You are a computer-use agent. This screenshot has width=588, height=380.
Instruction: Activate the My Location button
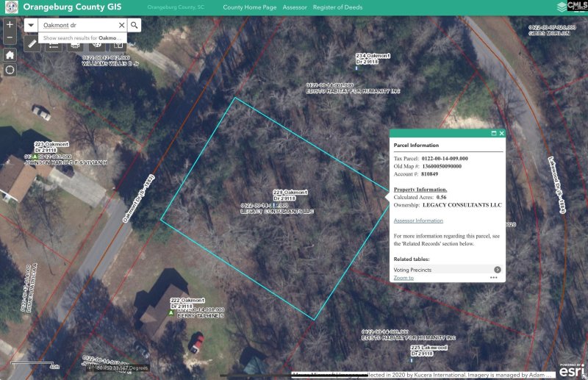coord(10,70)
